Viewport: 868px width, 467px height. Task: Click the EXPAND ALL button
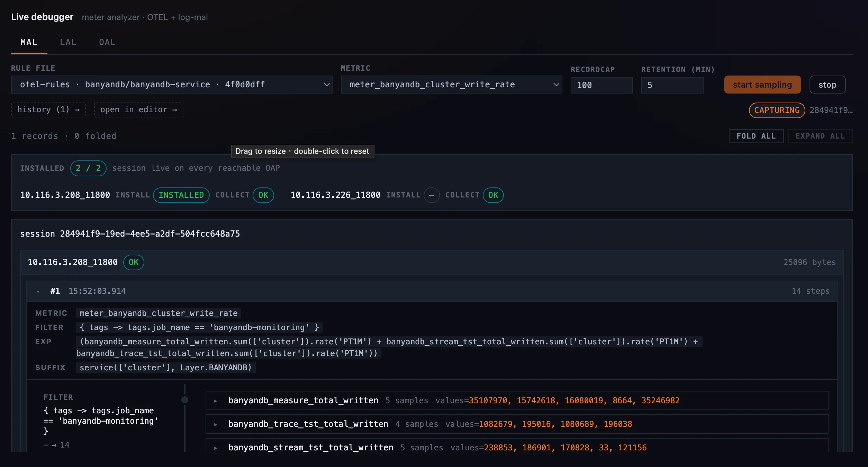pos(820,136)
